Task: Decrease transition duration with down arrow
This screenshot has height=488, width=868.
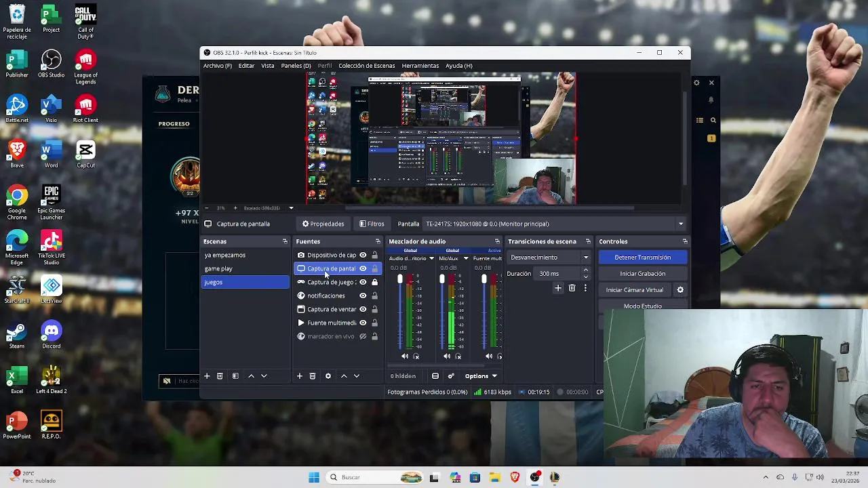Action: (x=586, y=277)
